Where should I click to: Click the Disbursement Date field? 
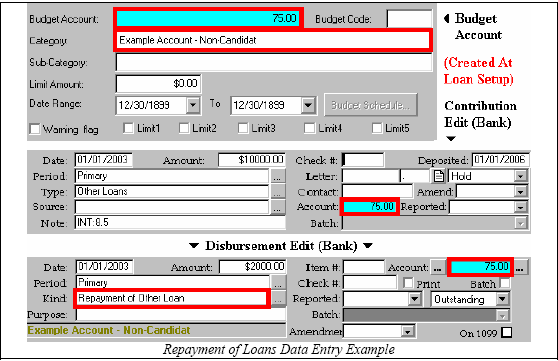105,267
